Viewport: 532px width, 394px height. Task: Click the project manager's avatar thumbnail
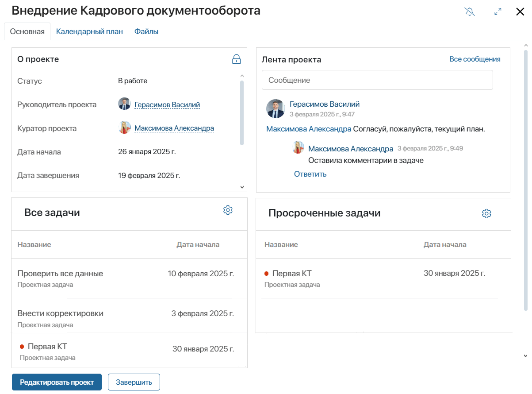point(124,104)
